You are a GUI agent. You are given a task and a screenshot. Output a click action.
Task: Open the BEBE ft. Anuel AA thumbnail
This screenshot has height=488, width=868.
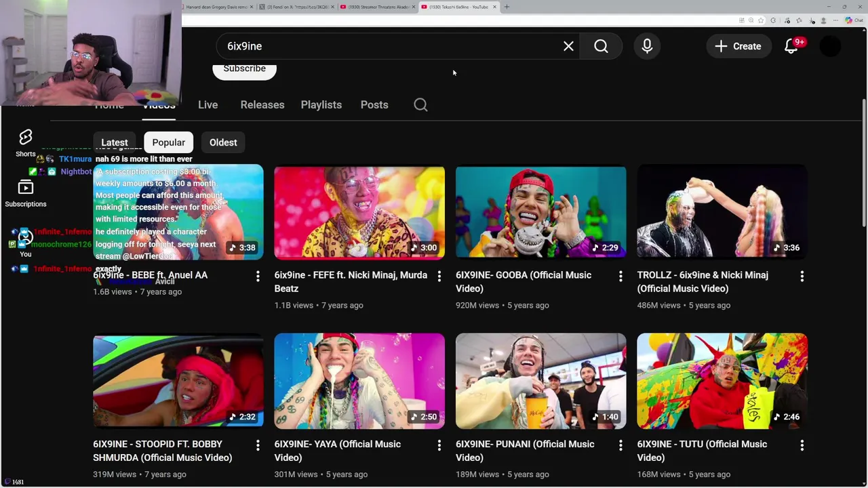178,212
